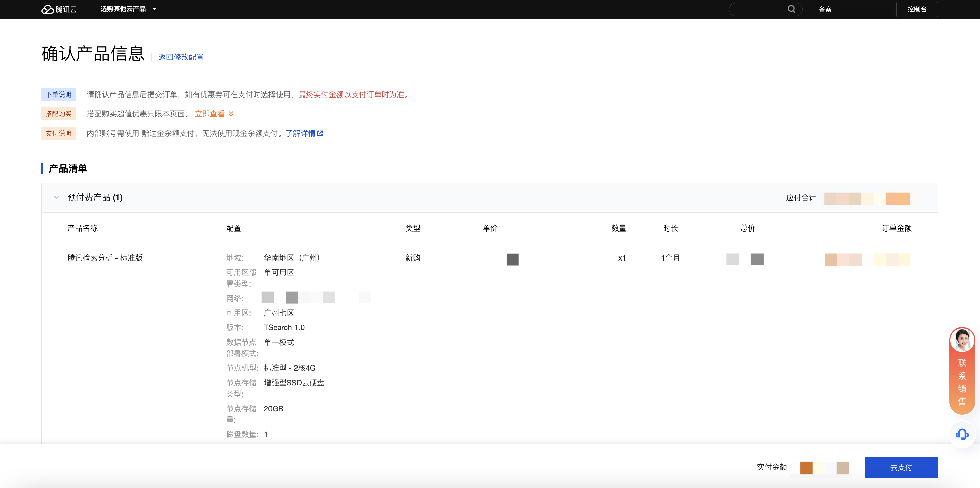Click the 标准型 - 2核4G value
Image resolution: width=980 pixels, height=488 pixels.
click(x=289, y=368)
